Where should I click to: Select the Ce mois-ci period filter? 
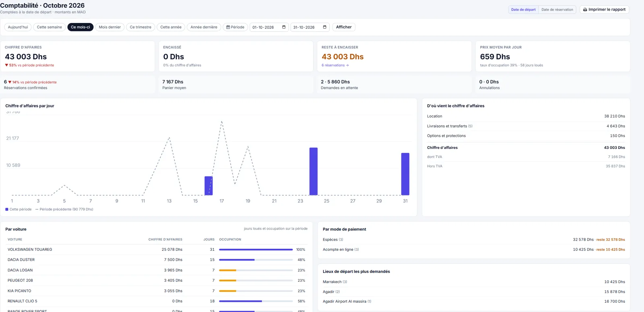coord(80,27)
